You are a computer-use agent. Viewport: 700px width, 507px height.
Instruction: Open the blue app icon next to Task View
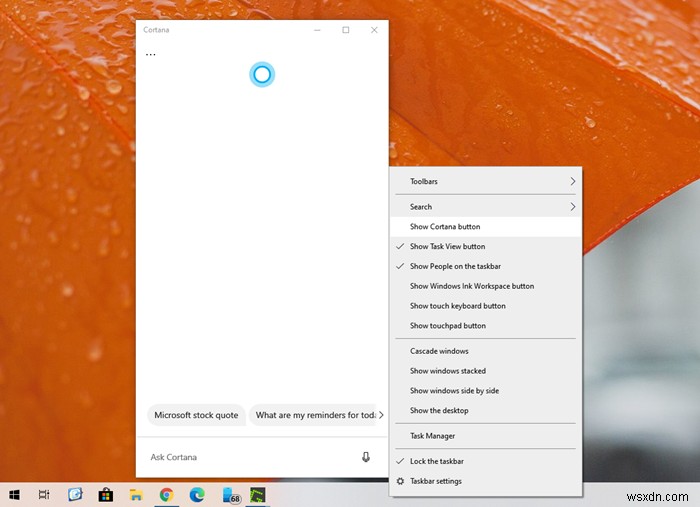(x=75, y=495)
